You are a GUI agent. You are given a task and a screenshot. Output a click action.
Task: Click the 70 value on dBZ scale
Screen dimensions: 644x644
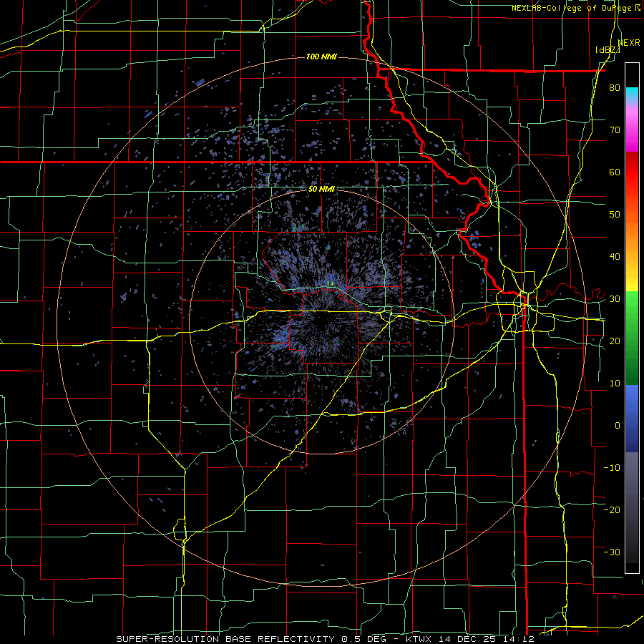615,130
